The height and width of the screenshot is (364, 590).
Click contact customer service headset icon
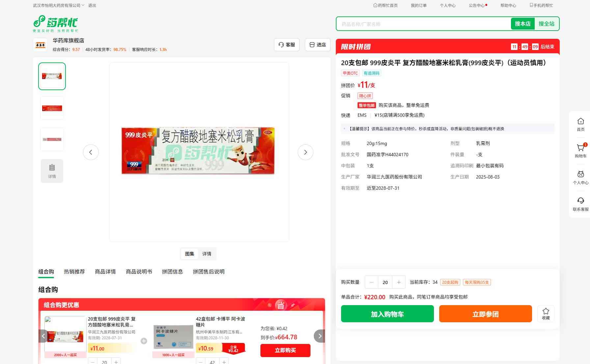580,201
